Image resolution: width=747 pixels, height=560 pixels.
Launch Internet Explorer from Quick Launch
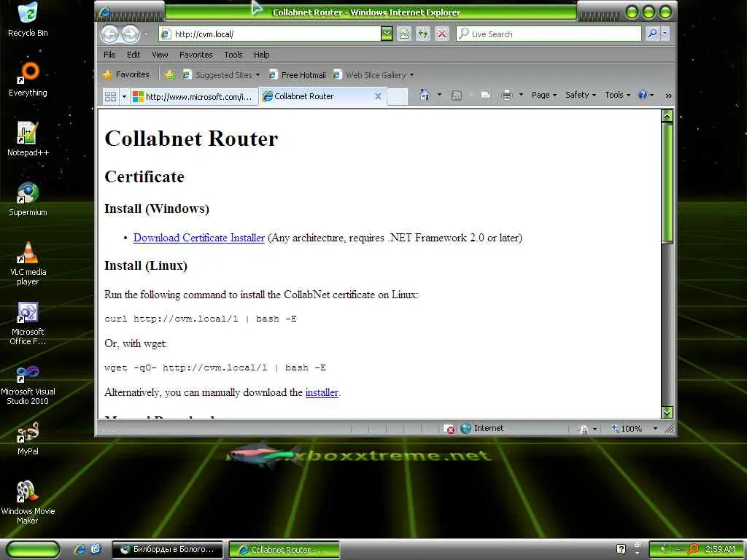pos(80,550)
